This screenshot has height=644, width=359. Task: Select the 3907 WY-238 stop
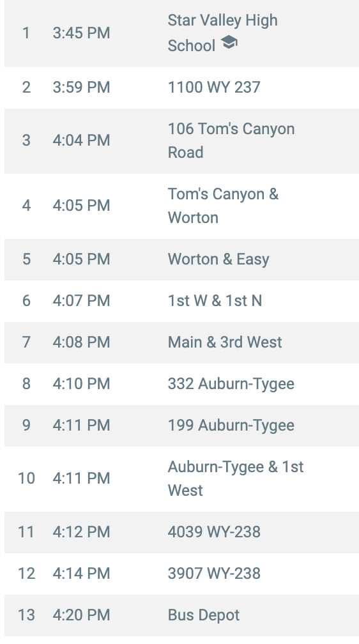(x=181, y=574)
